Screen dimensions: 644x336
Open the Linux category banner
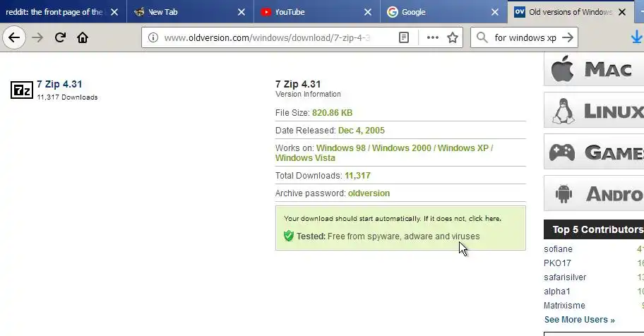pos(594,110)
